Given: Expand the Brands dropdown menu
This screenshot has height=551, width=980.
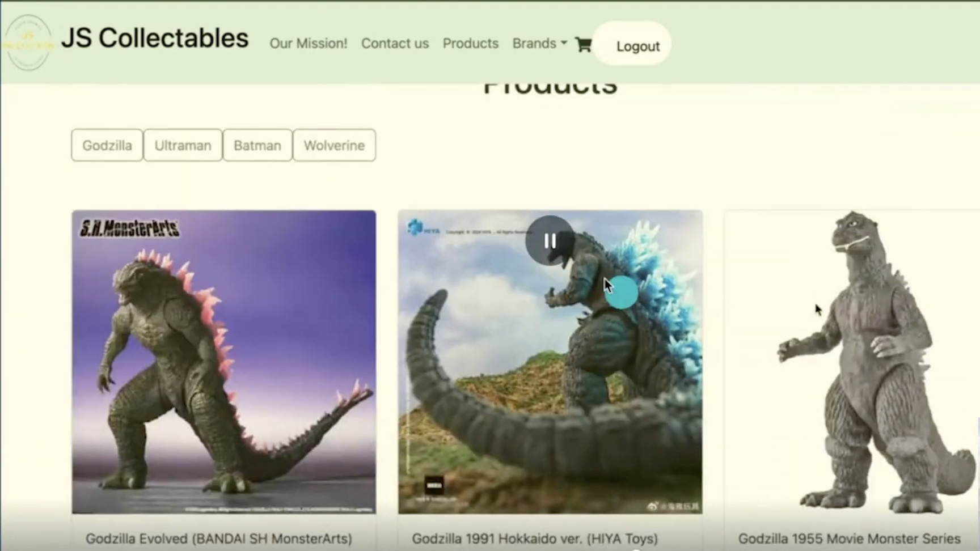Looking at the screenshot, I should pyautogui.click(x=539, y=44).
